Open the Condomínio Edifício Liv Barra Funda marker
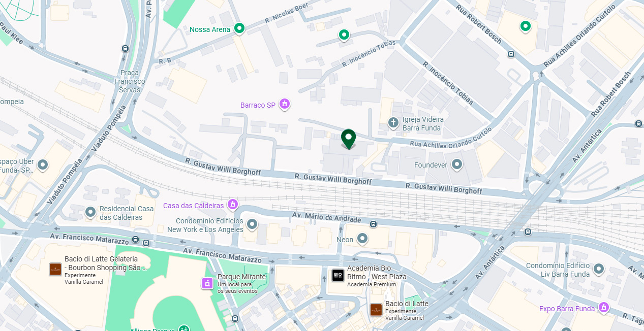644x331 pixels. (599, 269)
